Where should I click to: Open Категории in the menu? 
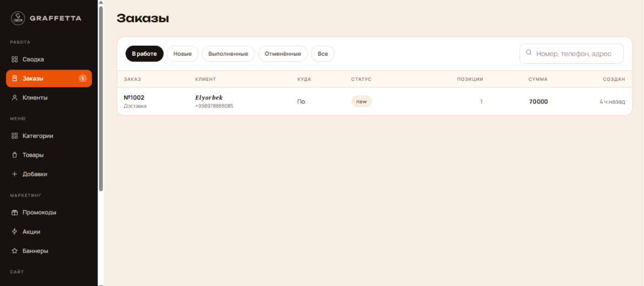[x=49, y=136]
